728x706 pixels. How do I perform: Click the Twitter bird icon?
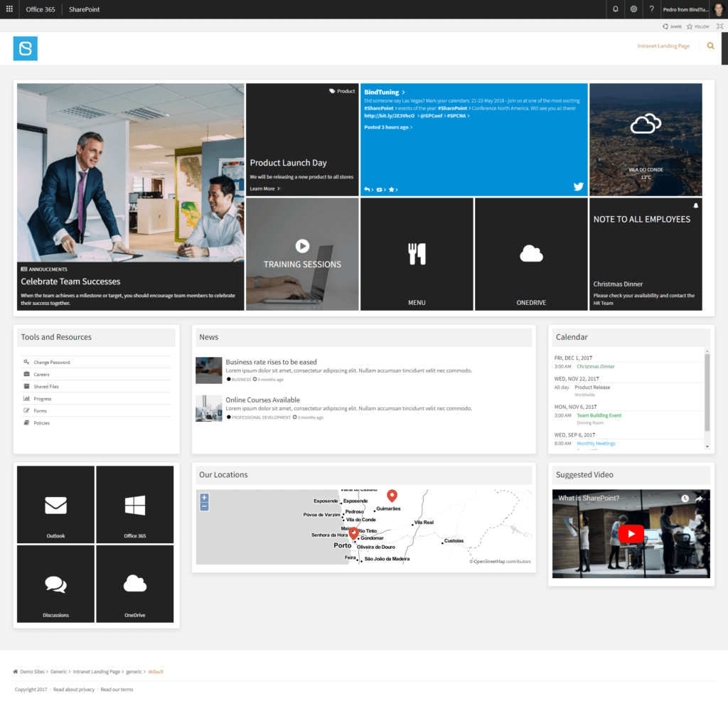[x=578, y=186]
